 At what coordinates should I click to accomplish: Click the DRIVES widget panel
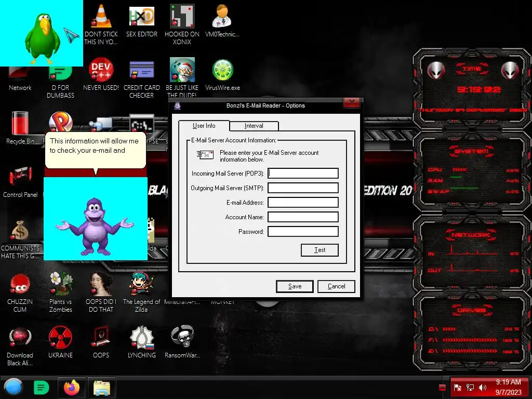(472, 331)
